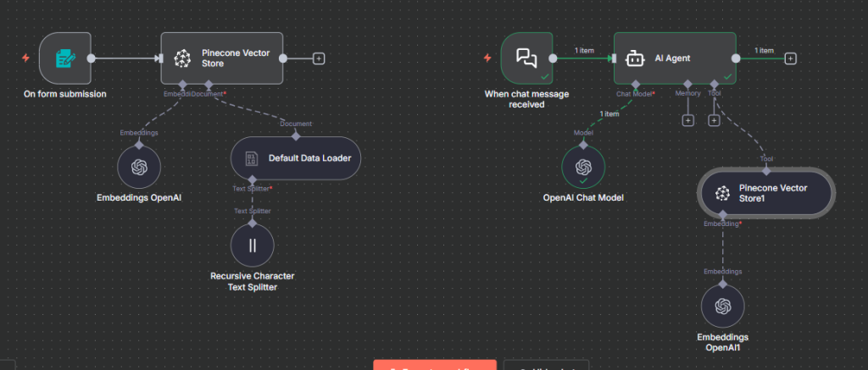The image size is (868, 370).
Task: Click the OpenAI Chat Model node
Action: (583, 167)
